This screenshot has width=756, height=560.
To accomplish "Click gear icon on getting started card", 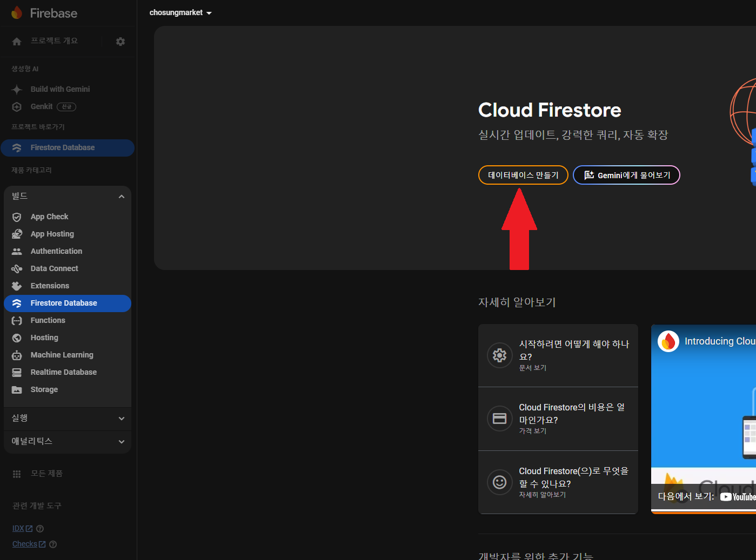I will [x=500, y=355].
